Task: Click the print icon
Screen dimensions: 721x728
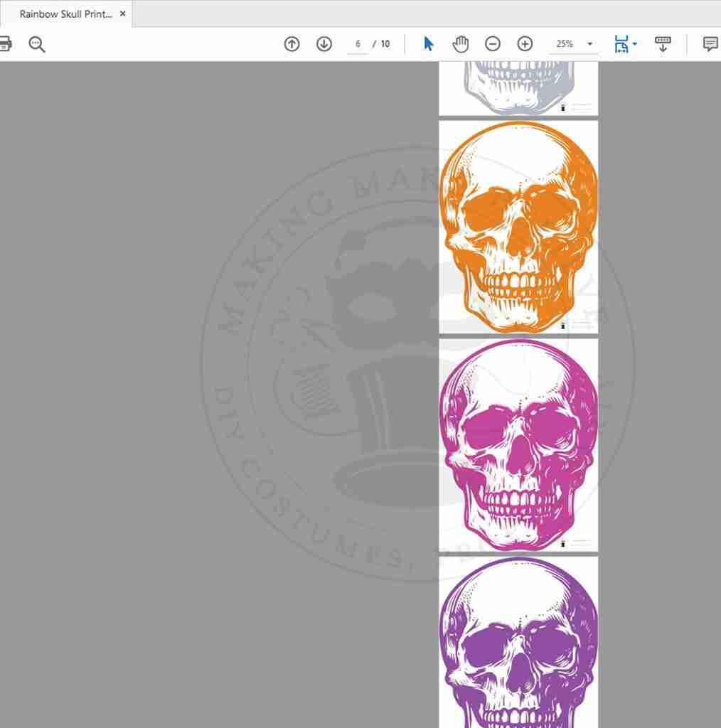Action: [5, 44]
